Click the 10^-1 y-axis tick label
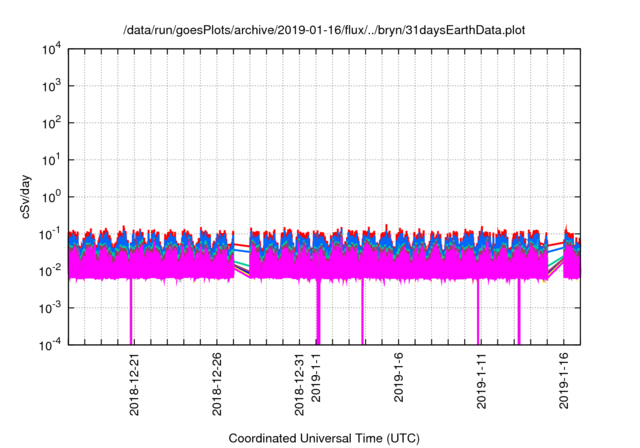The width and height of the screenshot is (640, 448). coord(50,235)
